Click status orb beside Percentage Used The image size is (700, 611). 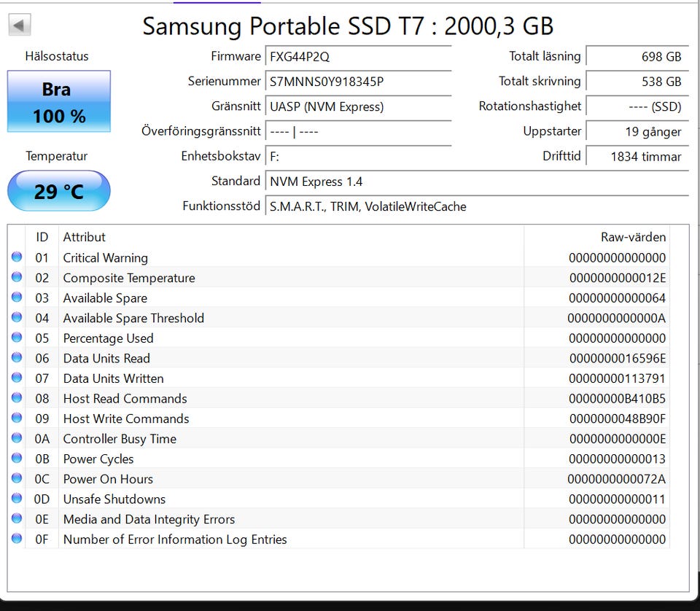[x=17, y=338]
